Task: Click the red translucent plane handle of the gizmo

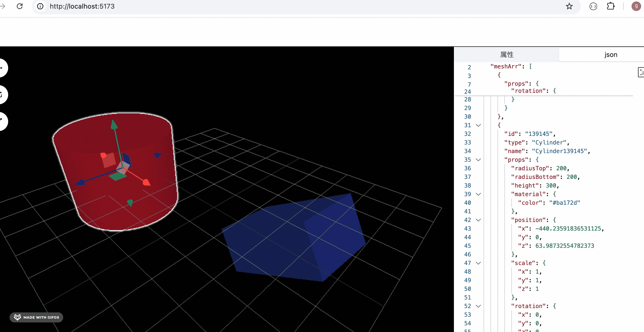Action: tap(109, 160)
